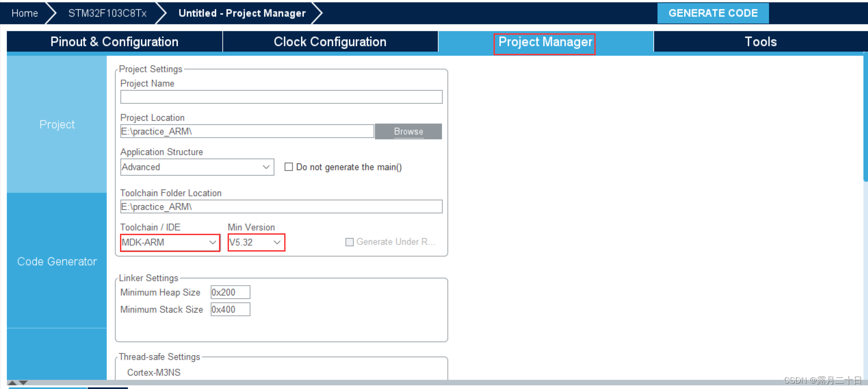
Task: Select Cortex-M3NS text
Action: click(154, 372)
